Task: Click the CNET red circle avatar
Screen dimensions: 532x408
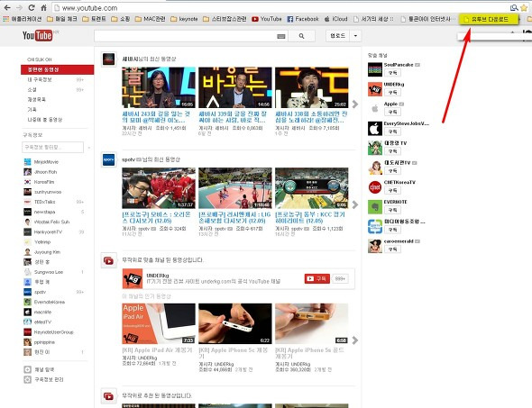Action: pos(375,187)
